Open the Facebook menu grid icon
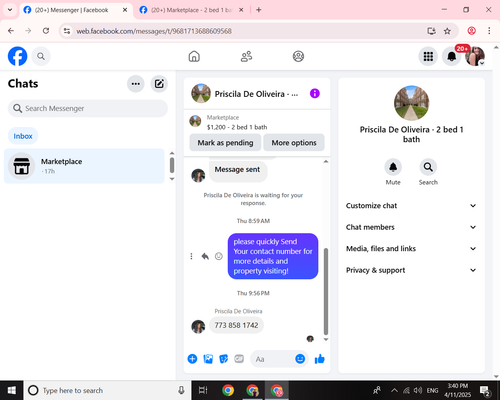500x400 pixels. 428,56
